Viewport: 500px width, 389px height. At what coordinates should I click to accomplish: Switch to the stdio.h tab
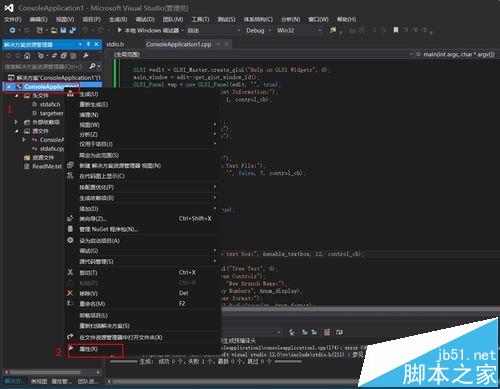pyautogui.click(x=115, y=44)
